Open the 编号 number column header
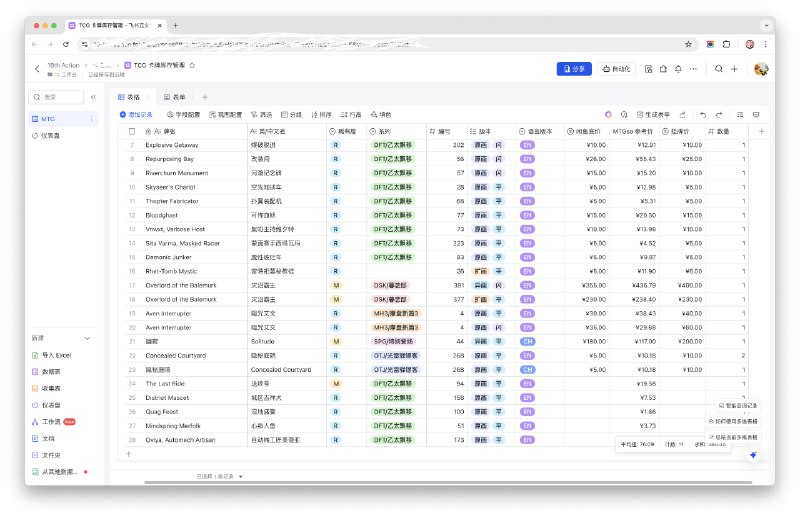 pyautogui.click(x=447, y=131)
